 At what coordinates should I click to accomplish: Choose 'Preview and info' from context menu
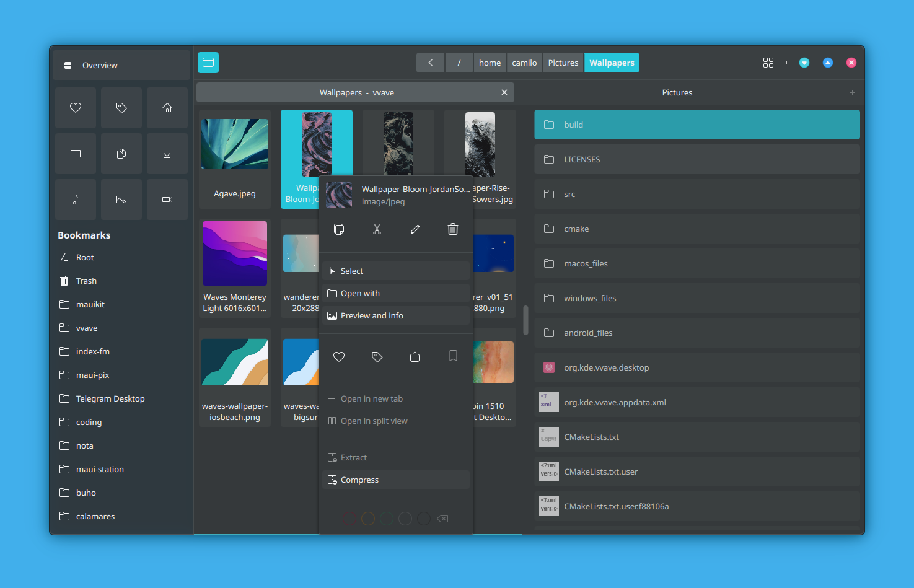396,315
